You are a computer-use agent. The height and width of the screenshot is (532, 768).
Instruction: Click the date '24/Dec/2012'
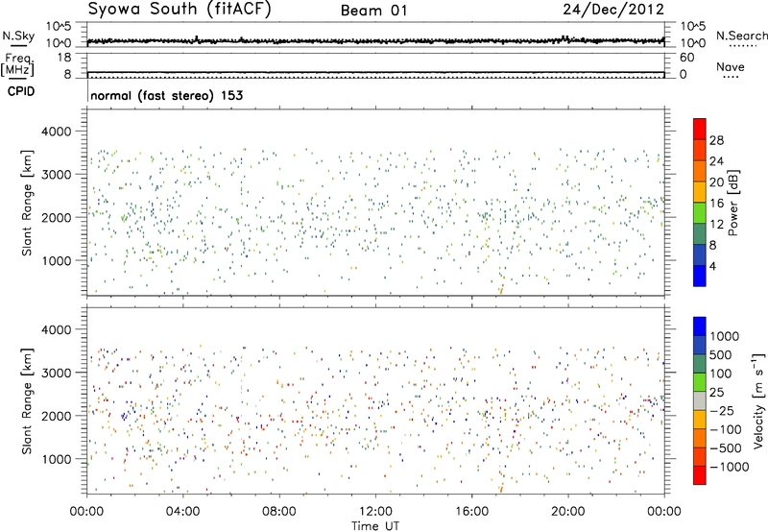(613, 10)
